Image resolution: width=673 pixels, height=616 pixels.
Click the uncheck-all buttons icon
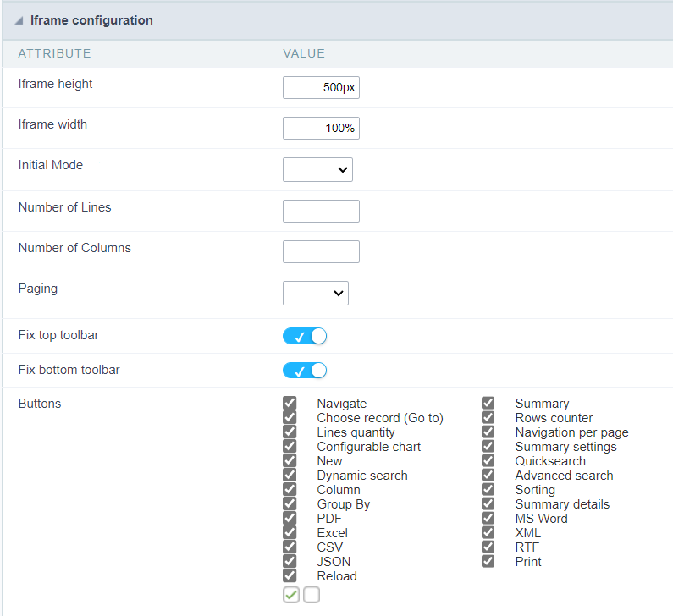[x=312, y=595]
